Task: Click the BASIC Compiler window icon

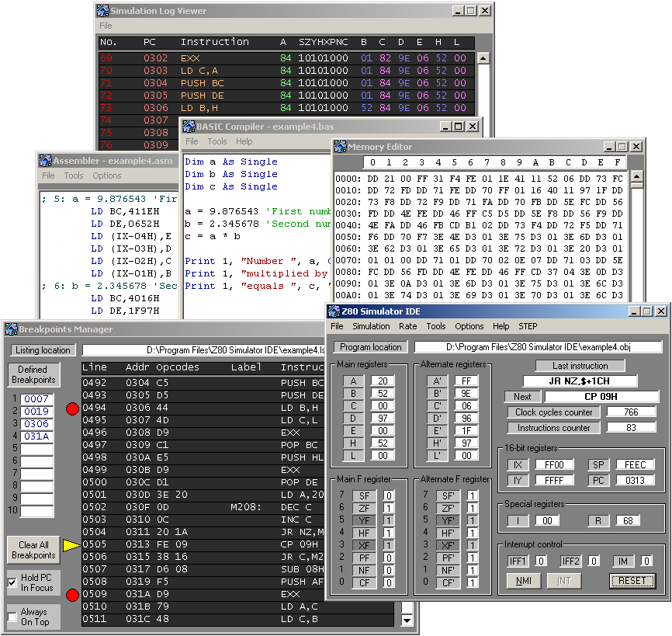Action: [189, 127]
